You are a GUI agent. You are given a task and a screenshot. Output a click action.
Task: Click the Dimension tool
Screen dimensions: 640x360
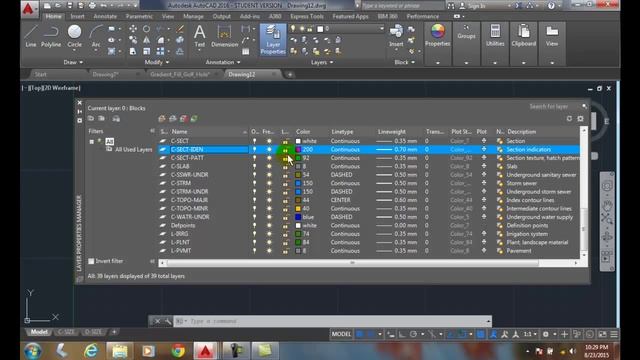224,36
